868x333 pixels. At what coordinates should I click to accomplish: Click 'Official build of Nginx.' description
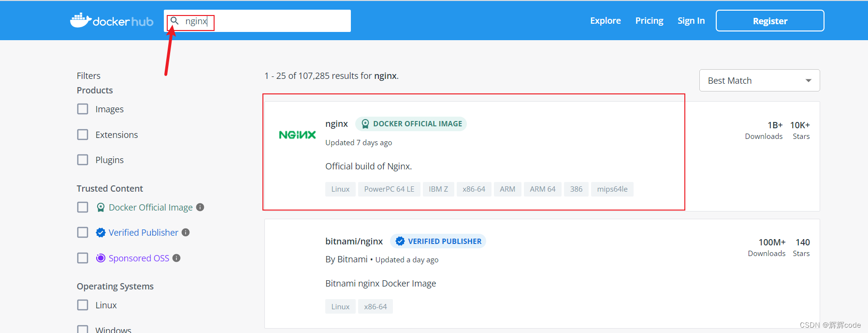coord(369,166)
